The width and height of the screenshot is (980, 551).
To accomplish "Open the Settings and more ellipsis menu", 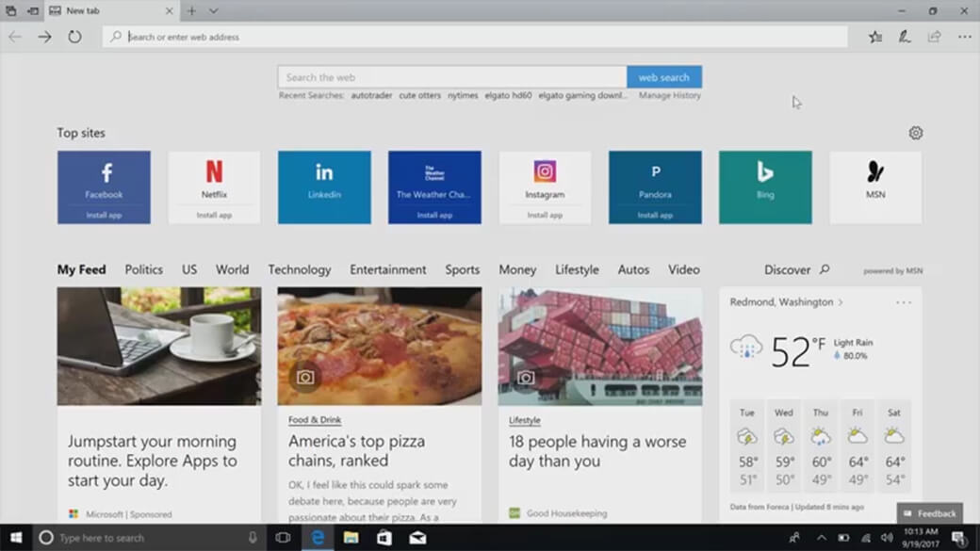I will [964, 37].
